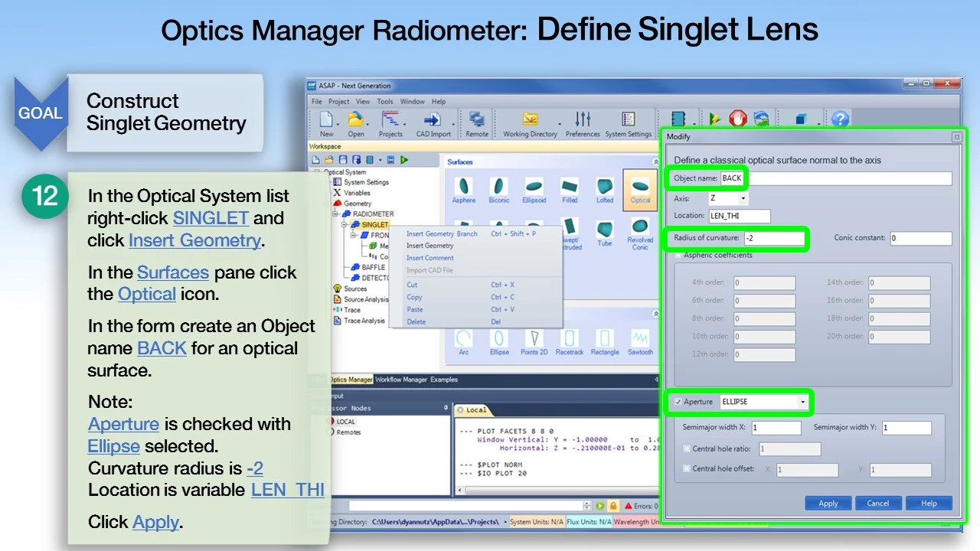Click the Optical surface icon
The height and width of the screenshot is (551, 980).
pos(640,189)
